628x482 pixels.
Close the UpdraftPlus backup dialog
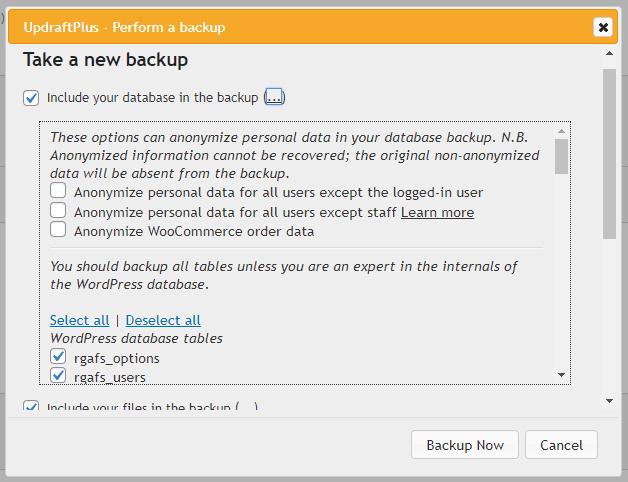pos(603,27)
